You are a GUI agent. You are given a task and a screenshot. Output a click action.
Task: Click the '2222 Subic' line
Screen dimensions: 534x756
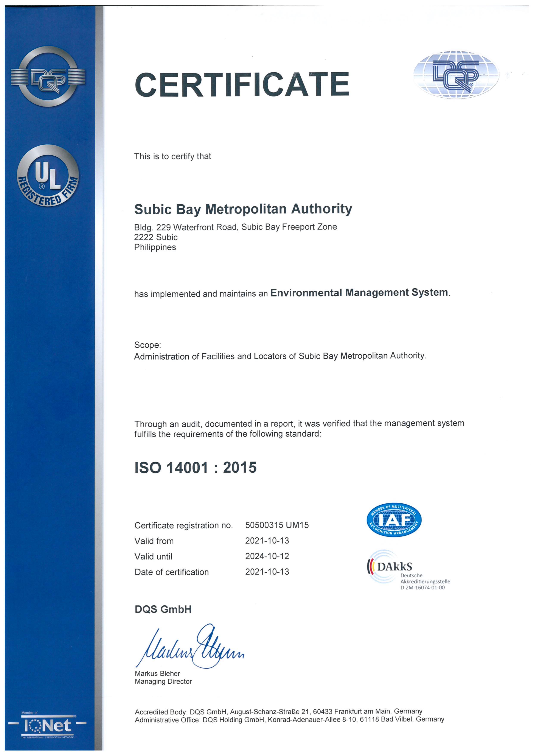156,237
